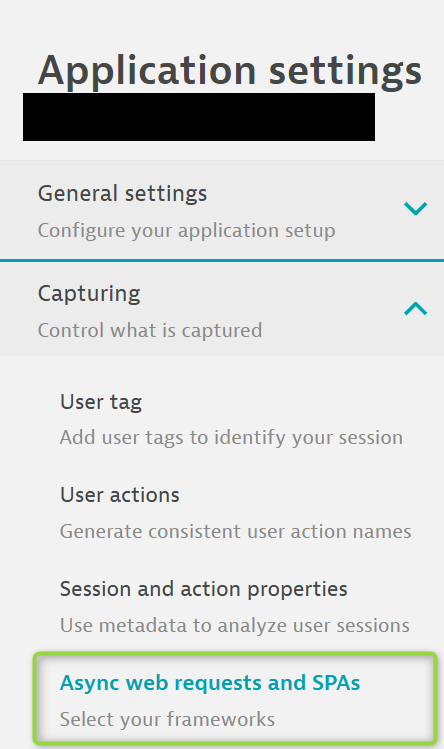Click "Generate consistent user action names" description
This screenshot has height=749, width=444.
pos(236,531)
